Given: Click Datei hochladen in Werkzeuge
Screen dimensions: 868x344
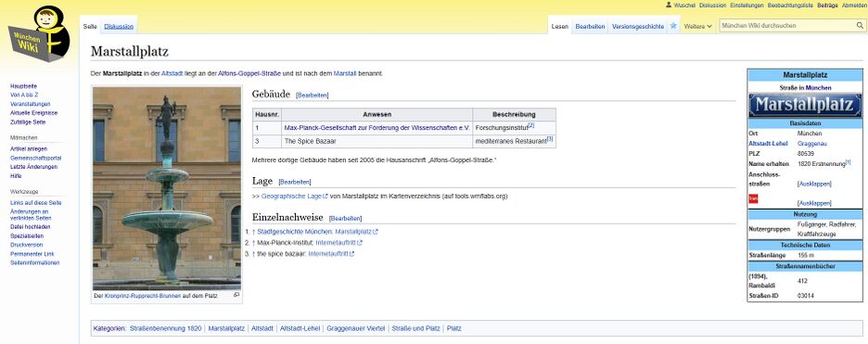Looking at the screenshot, I should [x=30, y=227].
